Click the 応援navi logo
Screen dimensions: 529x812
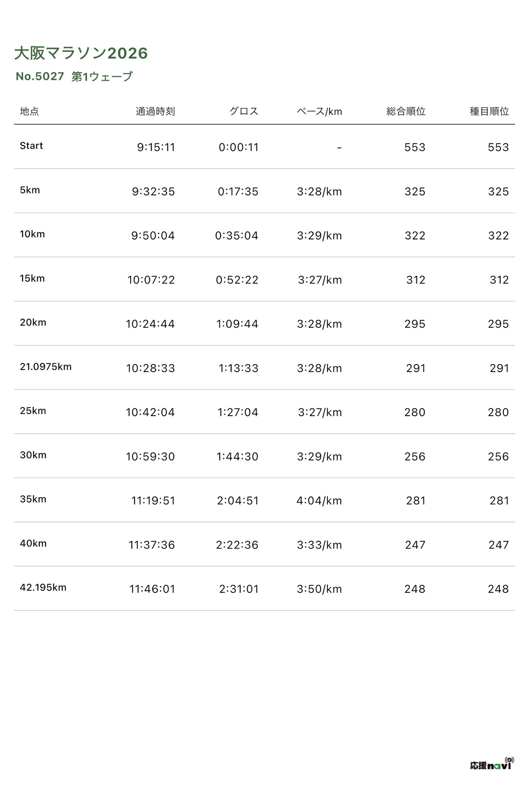tap(492, 764)
